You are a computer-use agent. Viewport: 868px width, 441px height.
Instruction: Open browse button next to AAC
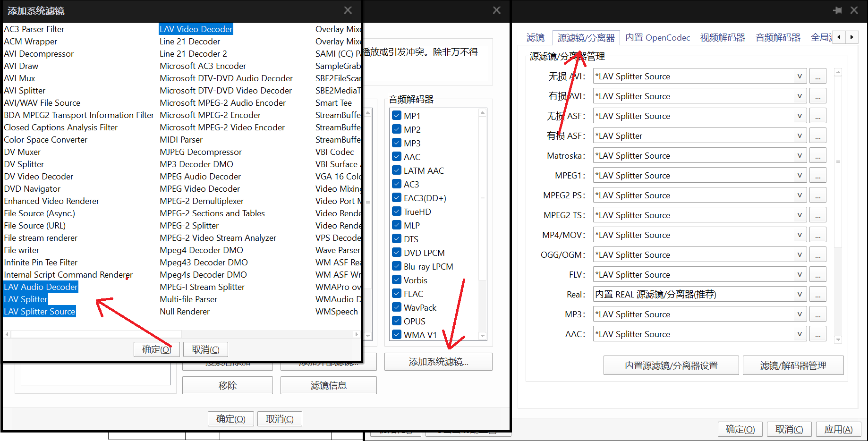(817, 334)
